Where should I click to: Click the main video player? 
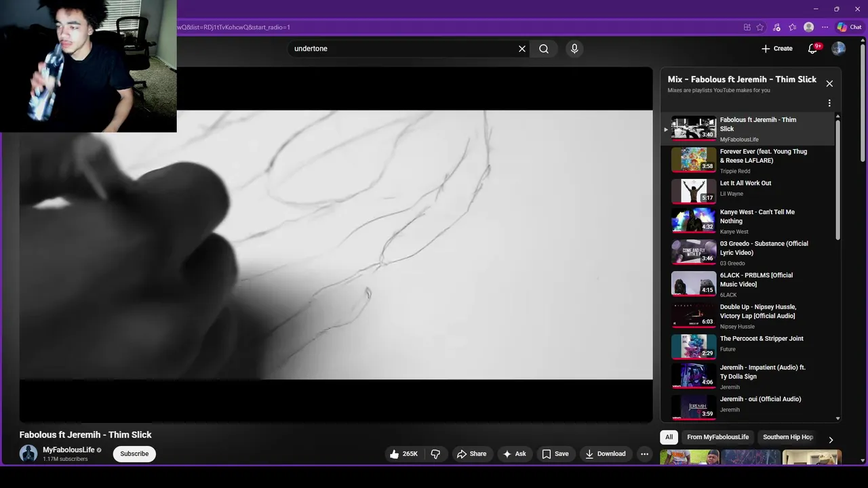pyautogui.click(x=336, y=245)
